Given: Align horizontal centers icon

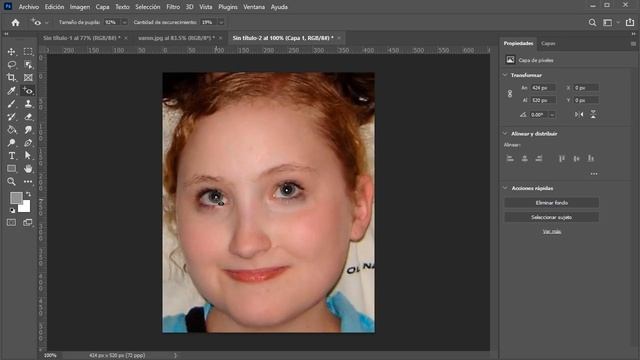Looking at the screenshot, I should click(524, 158).
